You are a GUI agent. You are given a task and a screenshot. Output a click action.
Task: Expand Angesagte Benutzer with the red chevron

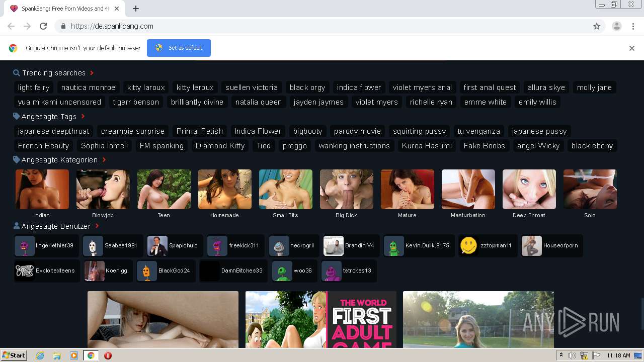coord(97,226)
